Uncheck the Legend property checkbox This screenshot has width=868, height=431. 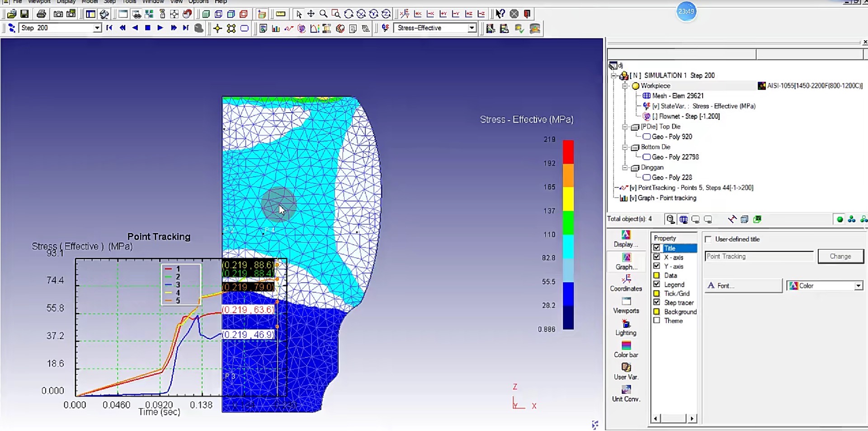click(657, 284)
